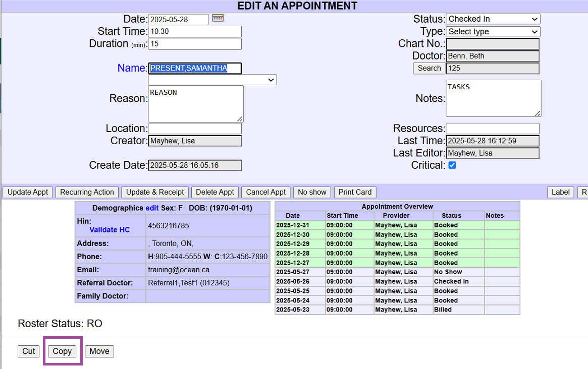Open the Demographics edit link
This screenshot has height=369, width=588.
[152, 208]
